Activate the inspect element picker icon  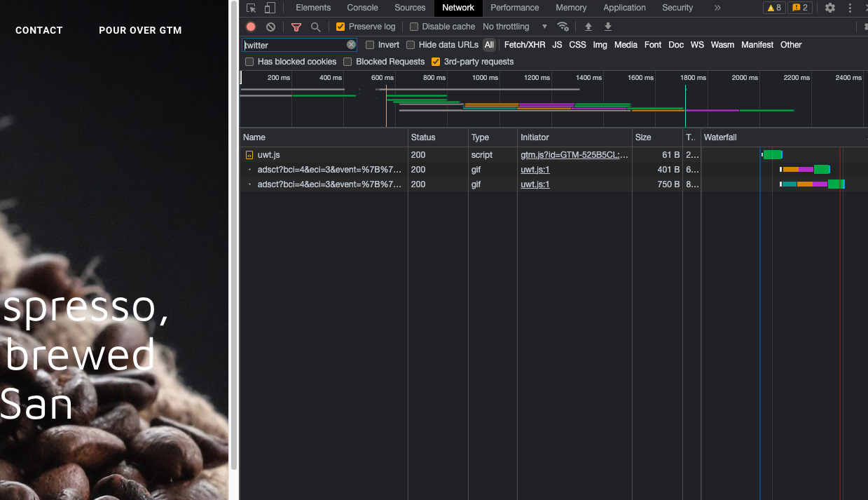click(x=252, y=8)
